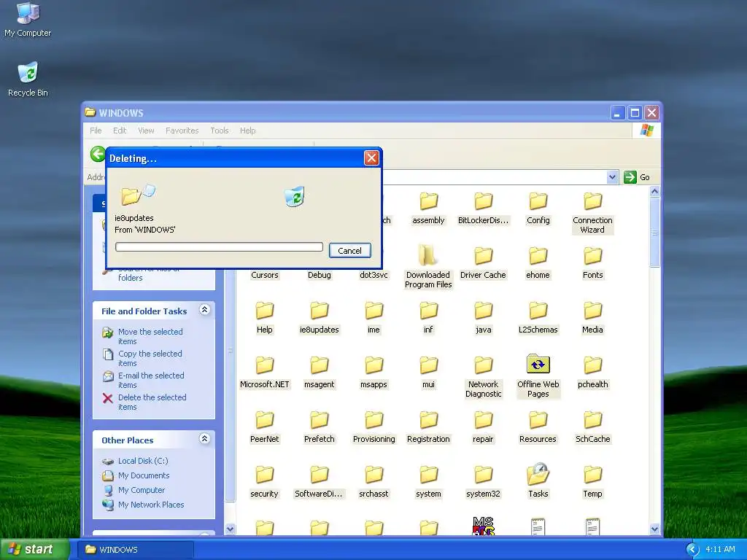The image size is (747, 560).
Task: Open the Help menu
Action: (x=248, y=131)
